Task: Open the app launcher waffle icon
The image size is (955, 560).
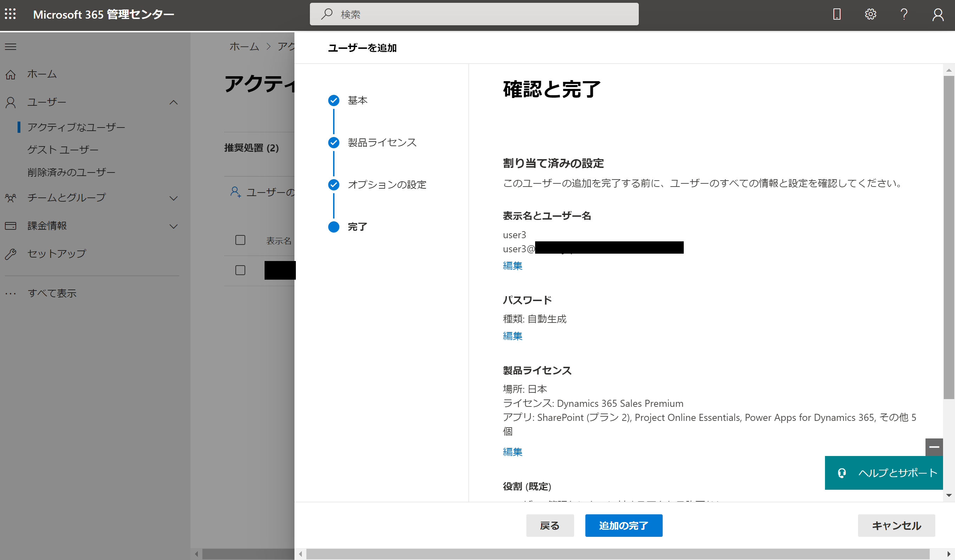Action: pos(10,14)
